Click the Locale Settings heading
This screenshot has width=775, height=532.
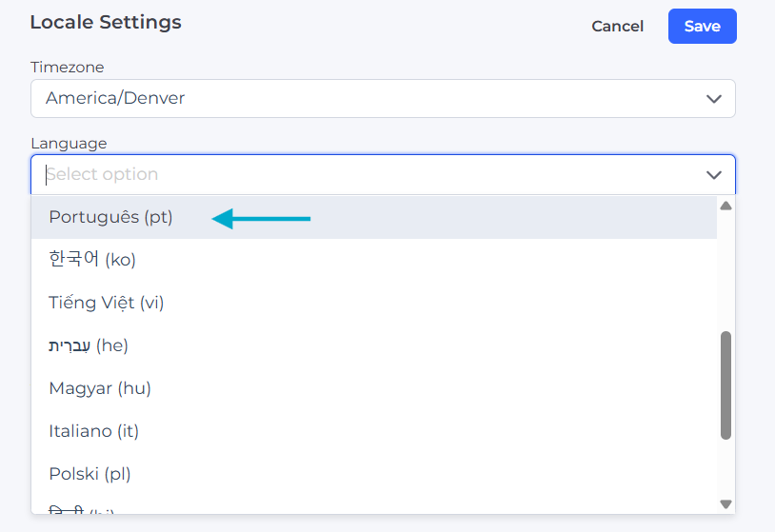(105, 22)
